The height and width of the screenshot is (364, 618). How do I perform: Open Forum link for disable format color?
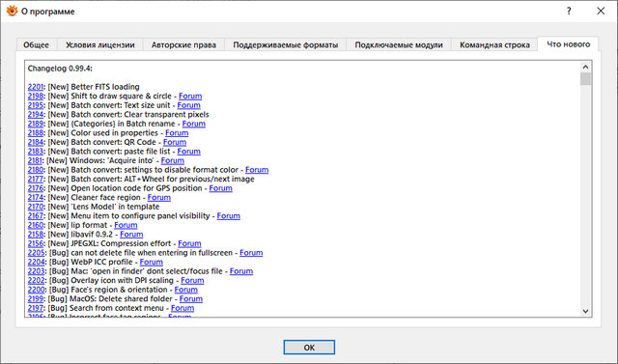(x=257, y=170)
